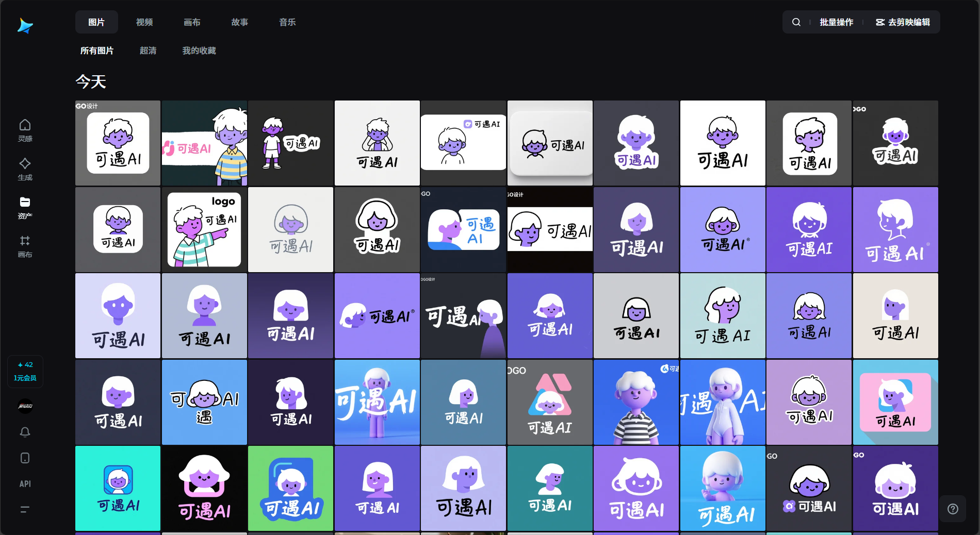Open the API link in sidebar
The image size is (980, 535).
[25, 484]
